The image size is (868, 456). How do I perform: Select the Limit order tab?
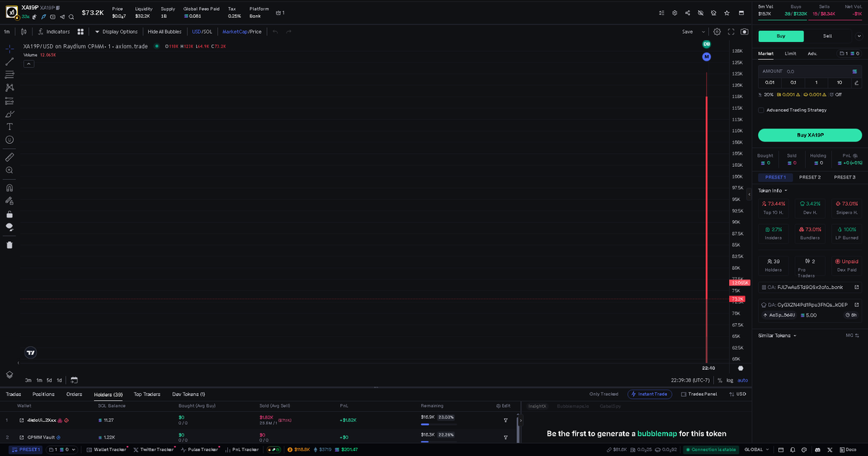791,53
